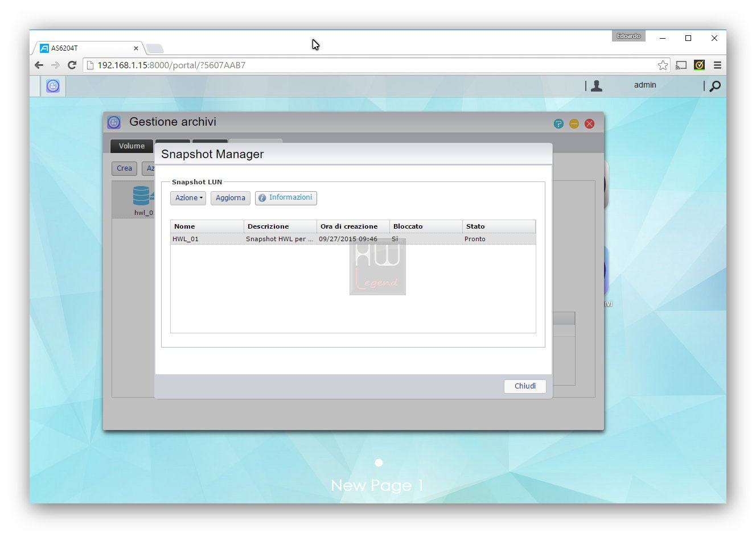Viewport: 756px width, 533px height.
Task: Select the Volume tab
Action: [x=132, y=146]
